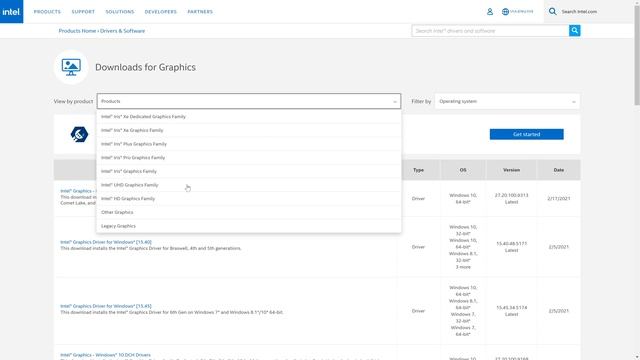Open Intel Graphics Driver for Windows [15.45]
The image size is (640, 360).
tap(106, 306)
